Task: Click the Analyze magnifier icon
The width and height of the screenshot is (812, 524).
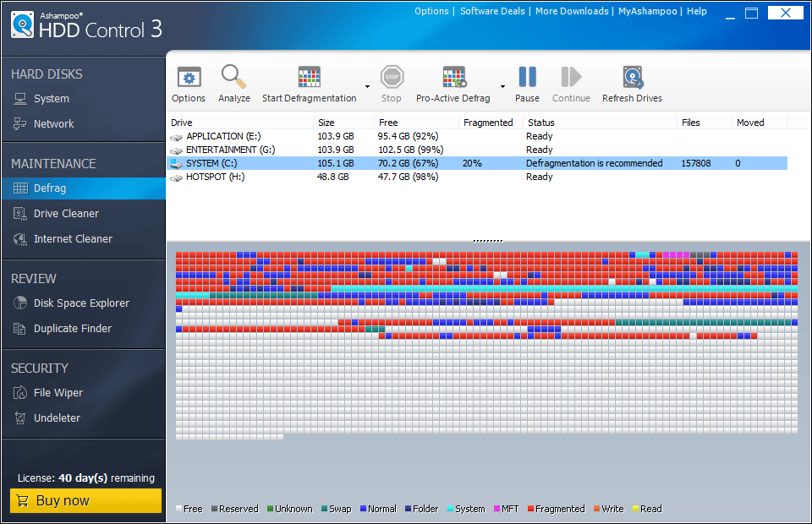Action: pos(233,78)
